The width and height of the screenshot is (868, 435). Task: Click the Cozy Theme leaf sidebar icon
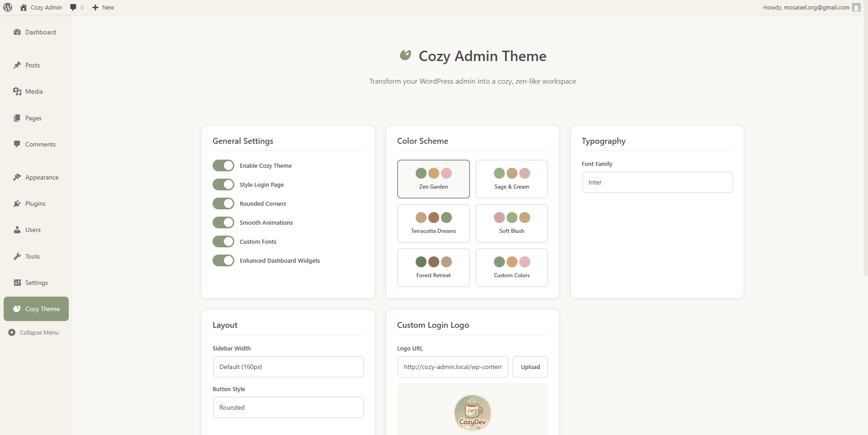17,309
